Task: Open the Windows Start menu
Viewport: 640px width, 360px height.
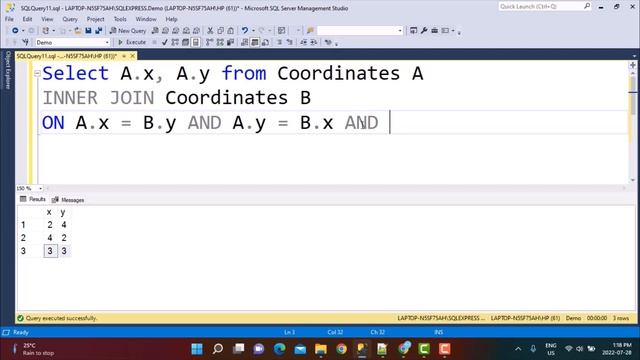Action: click(x=197, y=349)
